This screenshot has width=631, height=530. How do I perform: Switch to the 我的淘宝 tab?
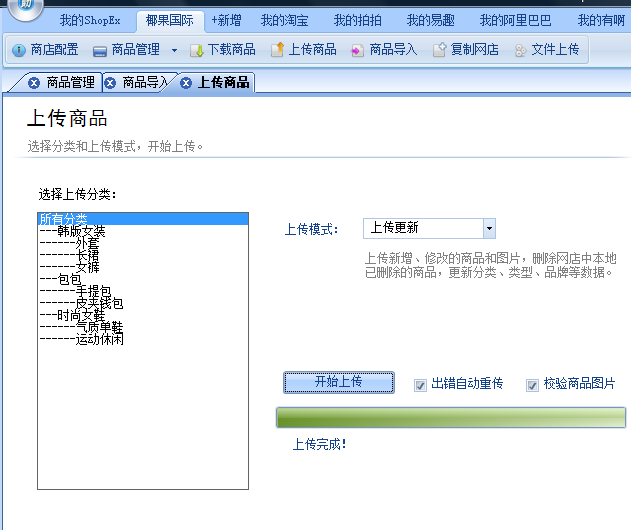tap(286, 20)
